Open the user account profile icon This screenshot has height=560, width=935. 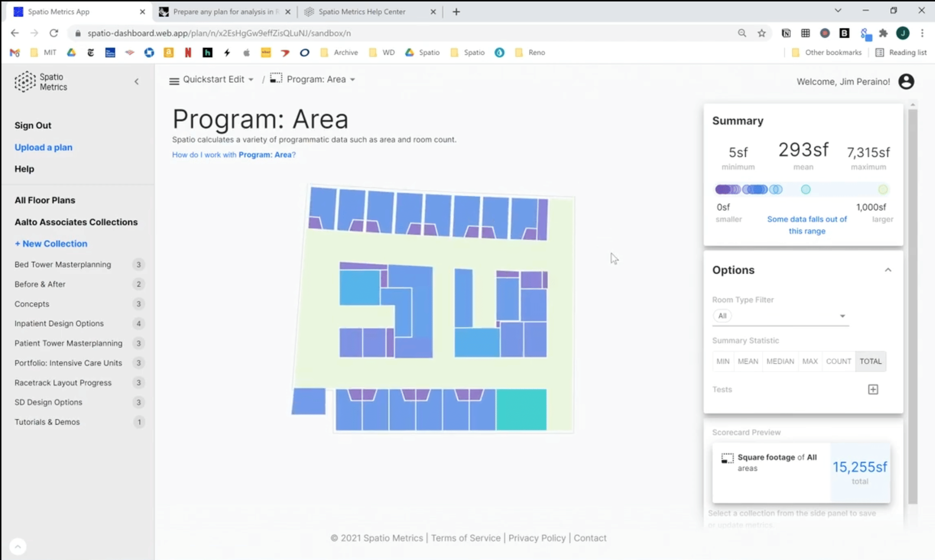(x=906, y=81)
